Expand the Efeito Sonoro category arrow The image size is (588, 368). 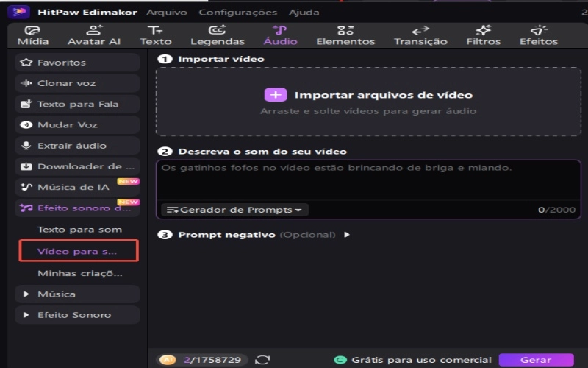tap(26, 315)
